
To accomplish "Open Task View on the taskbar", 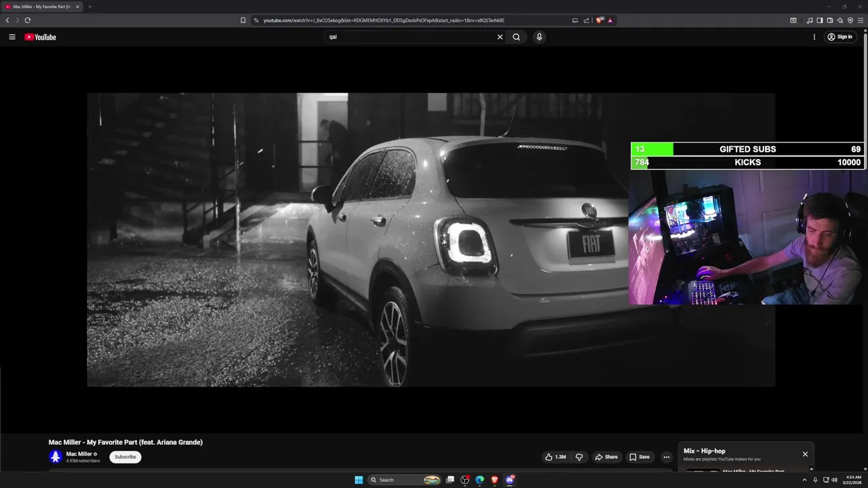I will 450,480.
